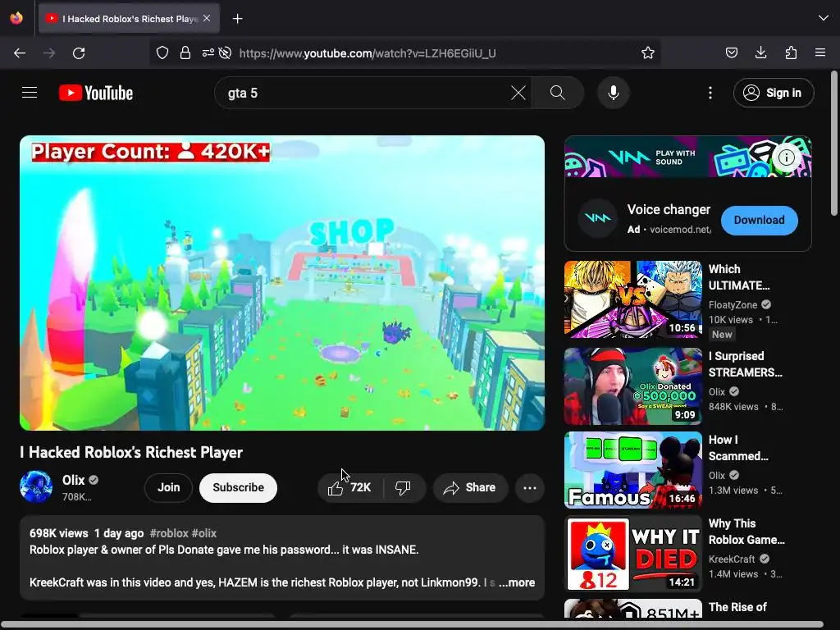Click the video title 'I Hacked Roblox's Richest Player'

pyautogui.click(x=131, y=453)
